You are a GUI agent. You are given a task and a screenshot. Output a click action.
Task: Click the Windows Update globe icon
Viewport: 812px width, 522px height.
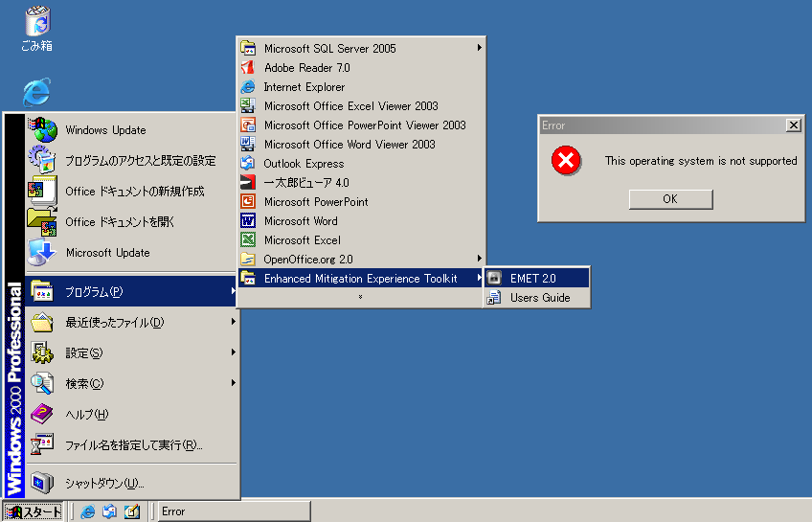43,129
